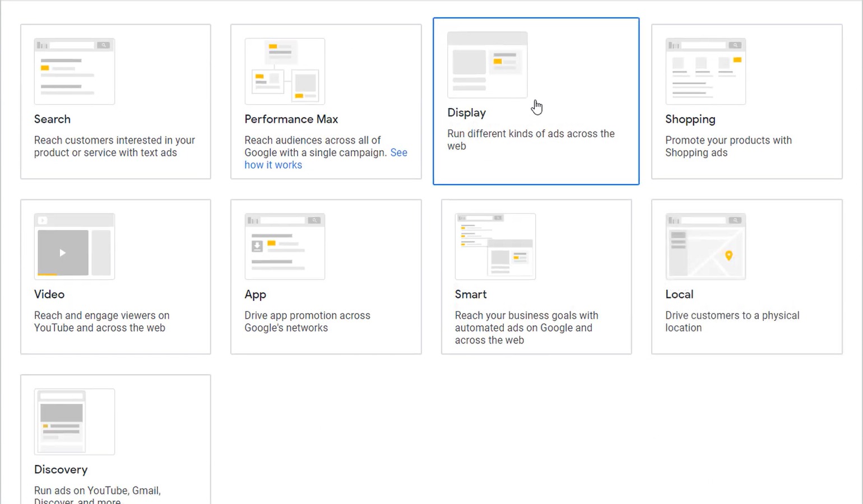The image size is (863, 504).
Task: Click the Discovery campaign illustration icon
Action: click(74, 422)
